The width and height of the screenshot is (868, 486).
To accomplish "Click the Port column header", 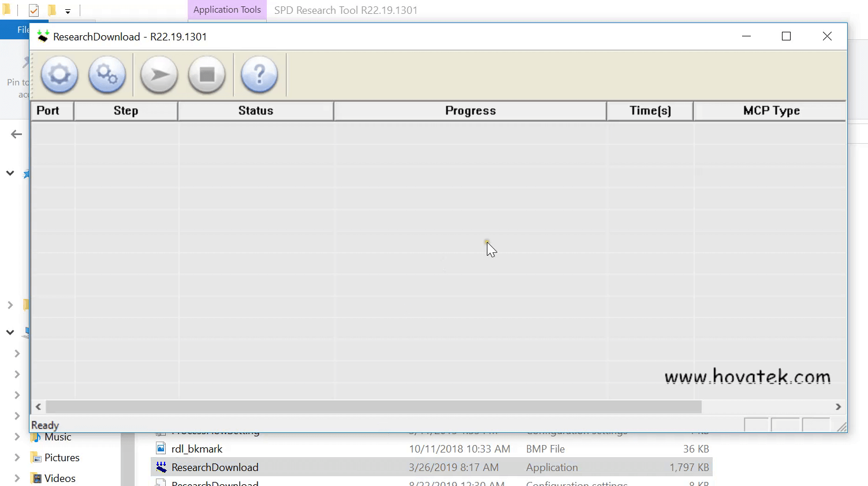I will pyautogui.click(x=52, y=111).
